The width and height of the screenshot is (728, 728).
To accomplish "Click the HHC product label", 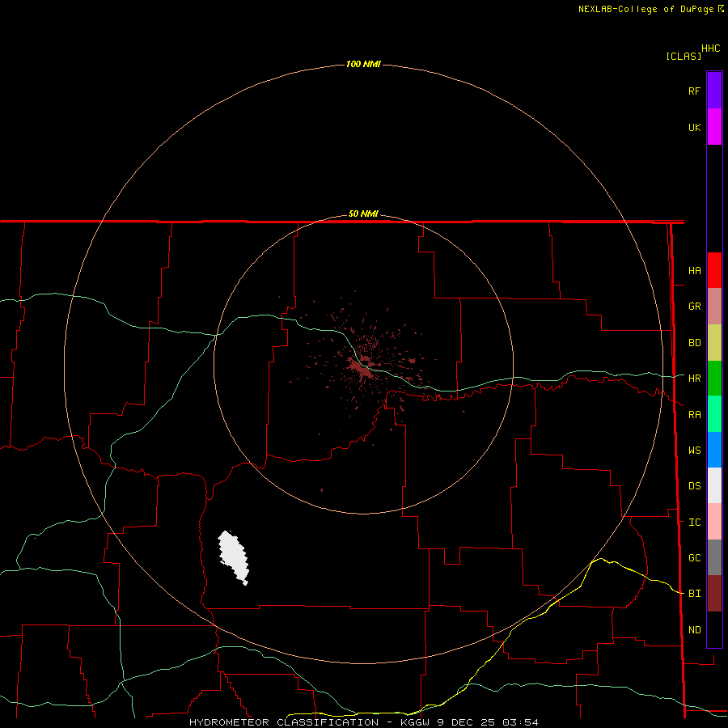I will [710, 49].
